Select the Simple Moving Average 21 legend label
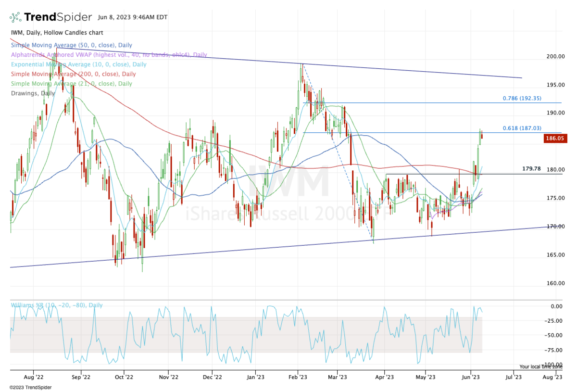Viewport: 577px width, 392px height. click(x=71, y=84)
